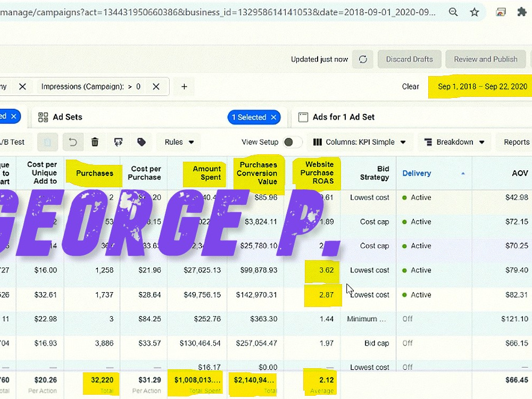
Task: Click the $27,625.13 amount spent cell
Action: point(202,270)
